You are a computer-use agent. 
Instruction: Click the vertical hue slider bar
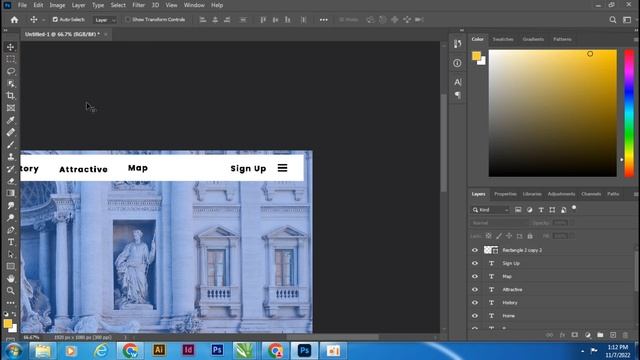(629, 113)
